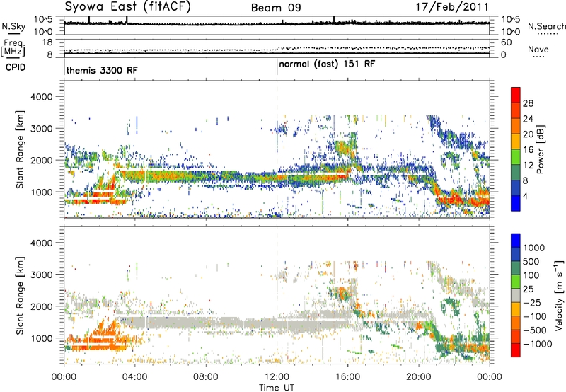Screen dimensions: 566x392
Task: Click the 'Time UT' axis title
Action: tap(277, 388)
